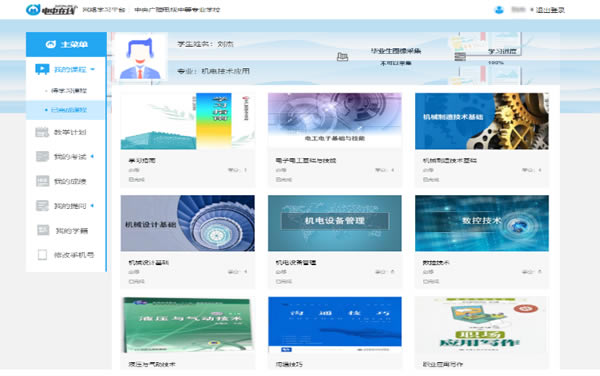Open the 机械设计基础 course thumbnail

tap(188, 223)
